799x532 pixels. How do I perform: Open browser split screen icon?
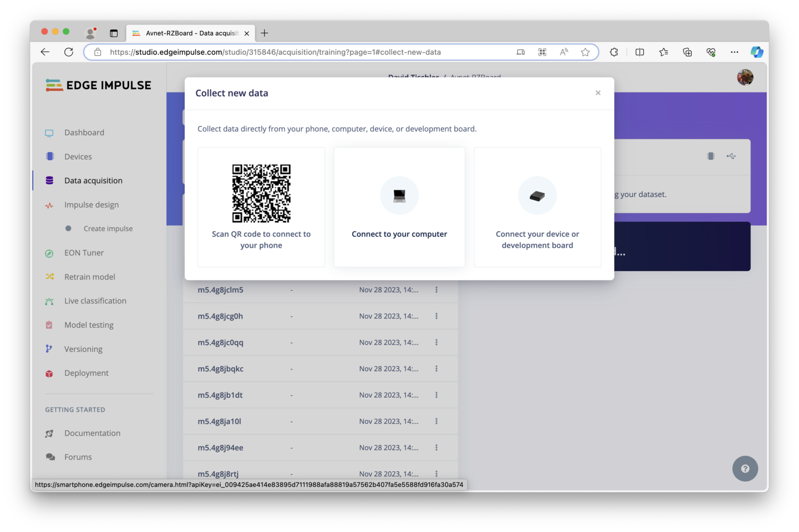click(x=640, y=52)
